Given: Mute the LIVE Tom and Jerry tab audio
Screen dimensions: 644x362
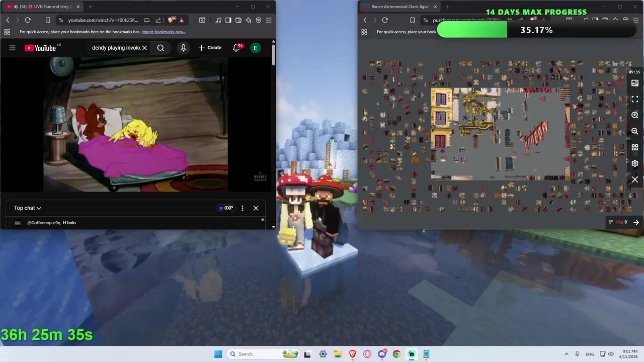Looking at the screenshot, I should [16, 7].
